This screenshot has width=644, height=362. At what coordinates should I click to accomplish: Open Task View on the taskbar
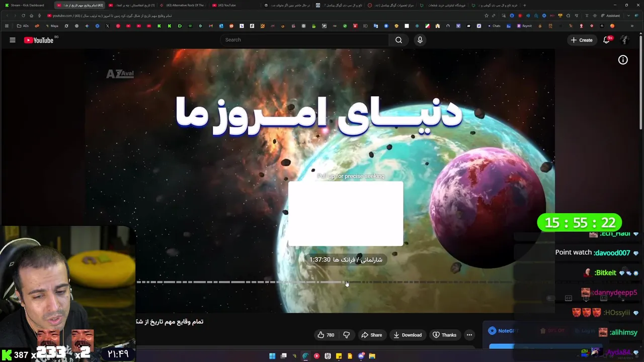pyautogui.click(x=283, y=356)
